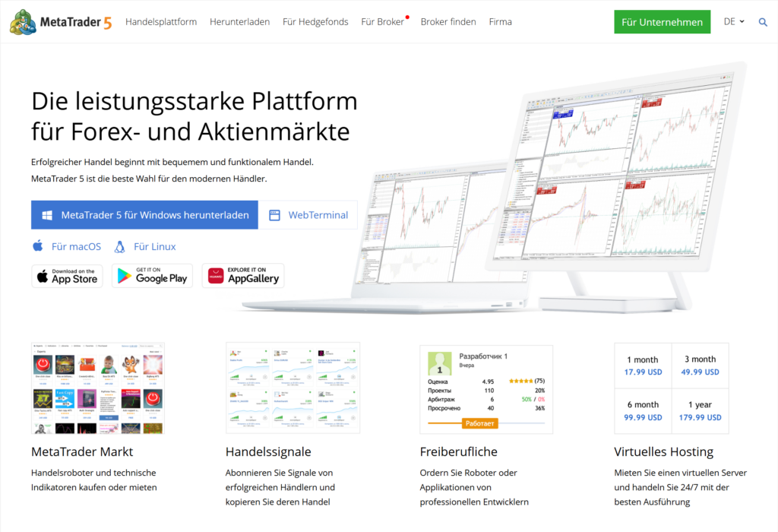Screen dimensions: 778x532
Task: Follow the Für macOS link
Action: (76, 247)
